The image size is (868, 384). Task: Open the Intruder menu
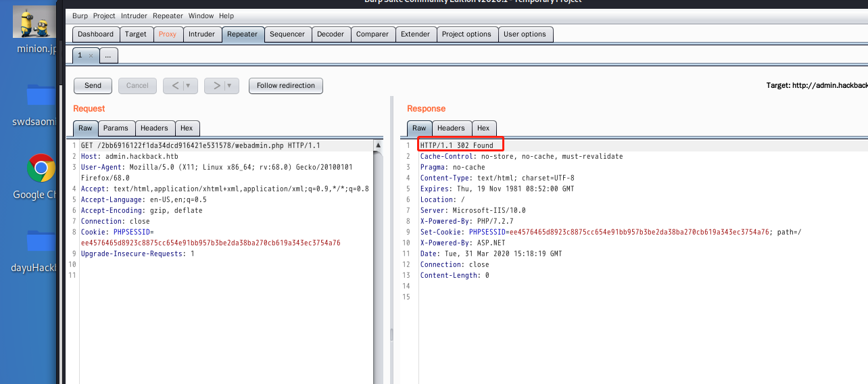pos(134,16)
